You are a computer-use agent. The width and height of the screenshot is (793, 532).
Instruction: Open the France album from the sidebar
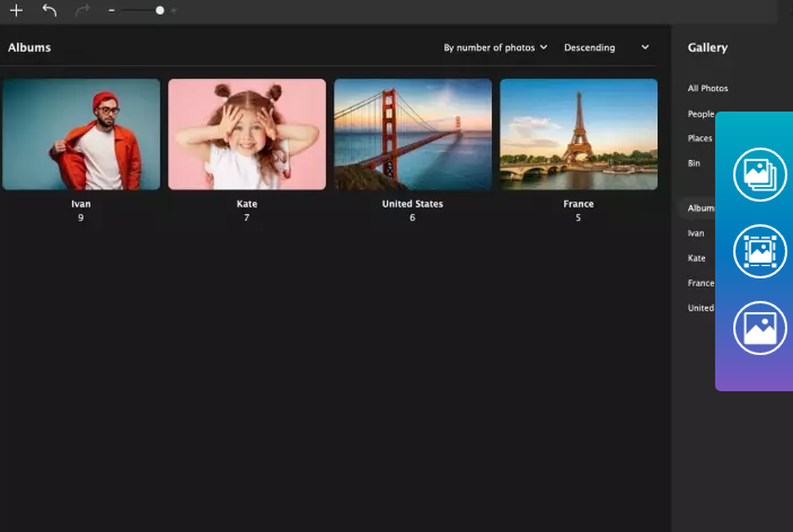pyautogui.click(x=700, y=282)
